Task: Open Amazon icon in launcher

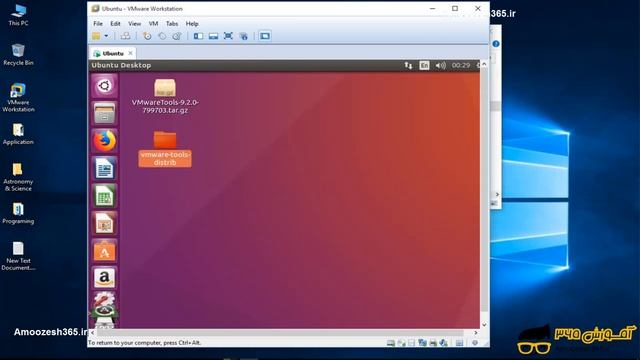Action: tap(104, 278)
